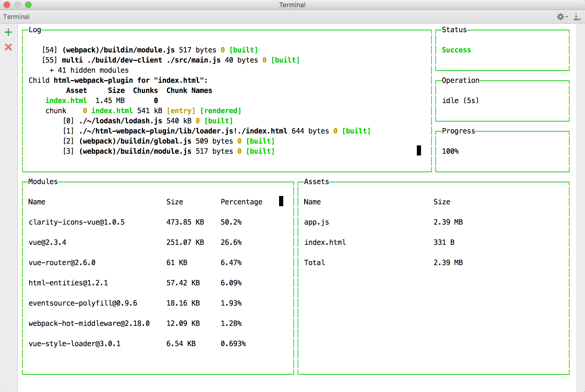Click the webpack-hot-middleware@2.18.0 module row
Viewport: 585px width, 392px height.
coord(89,323)
